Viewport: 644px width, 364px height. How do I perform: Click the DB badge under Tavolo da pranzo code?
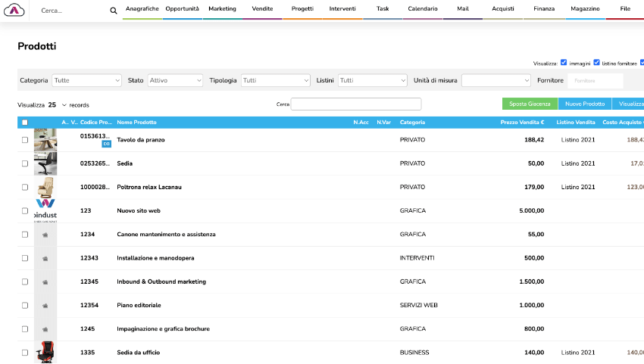(x=106, y=144)
